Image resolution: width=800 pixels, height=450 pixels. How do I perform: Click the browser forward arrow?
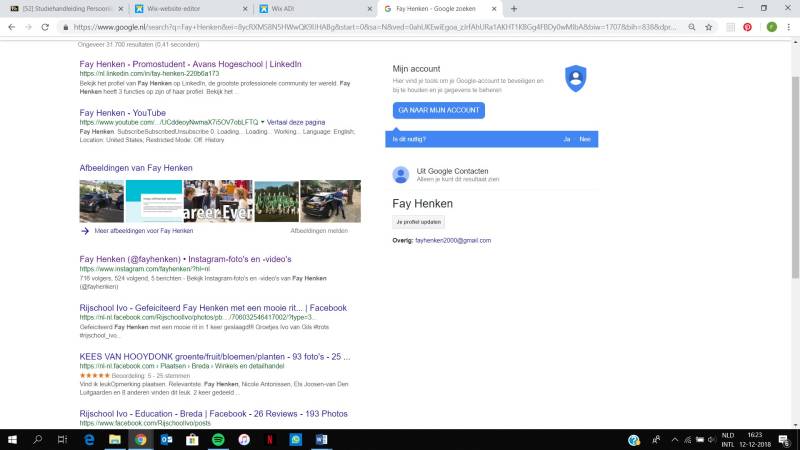click(29, 27)
